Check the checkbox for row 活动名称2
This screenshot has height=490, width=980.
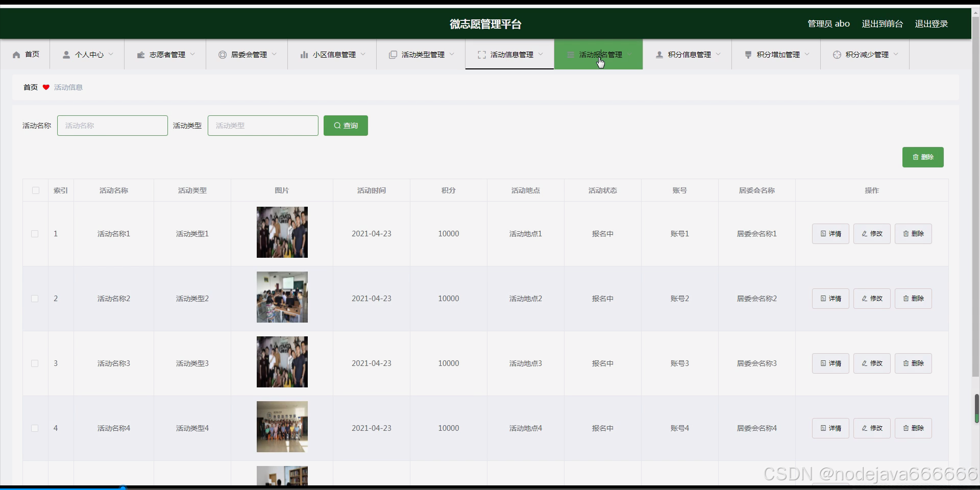pyautogui.click(x=35, y=299)
